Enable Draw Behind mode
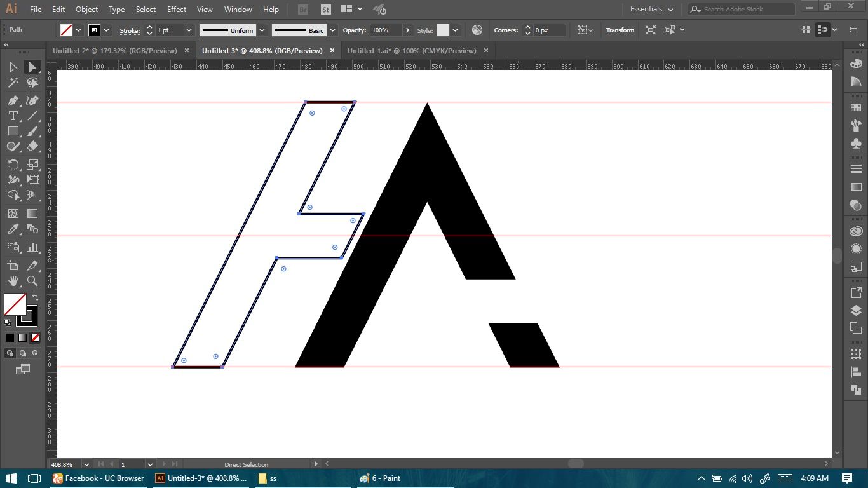 23,353
